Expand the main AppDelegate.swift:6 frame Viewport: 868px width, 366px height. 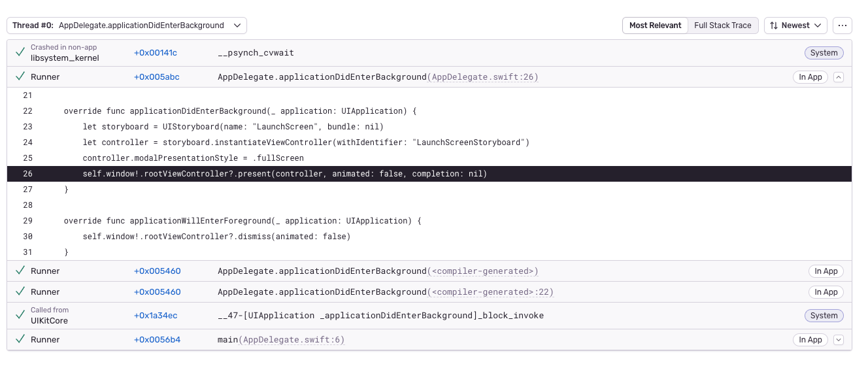(839, 340)
